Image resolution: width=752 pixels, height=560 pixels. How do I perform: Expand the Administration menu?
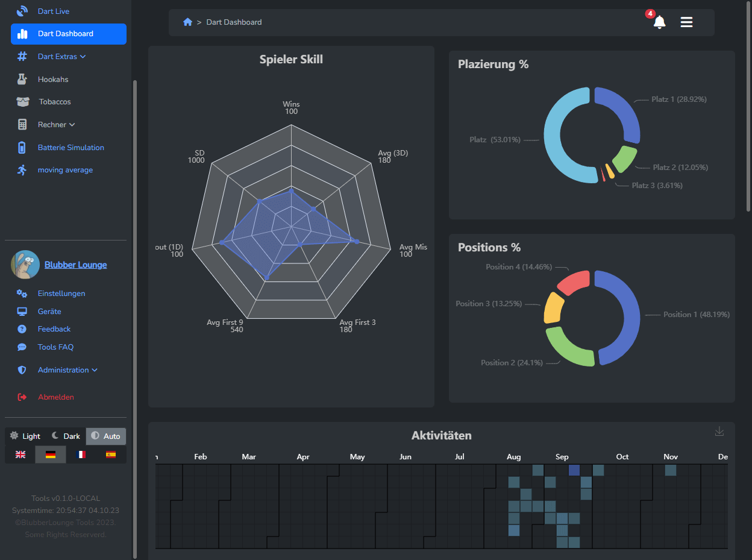point(67,370)
